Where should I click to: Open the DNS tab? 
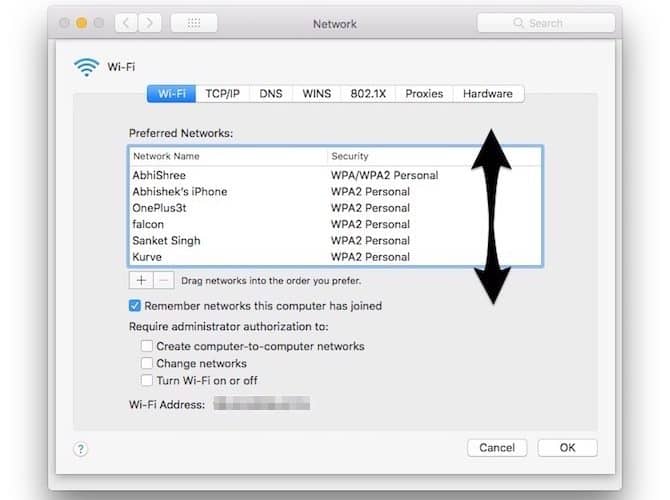[x=271, y=94]
